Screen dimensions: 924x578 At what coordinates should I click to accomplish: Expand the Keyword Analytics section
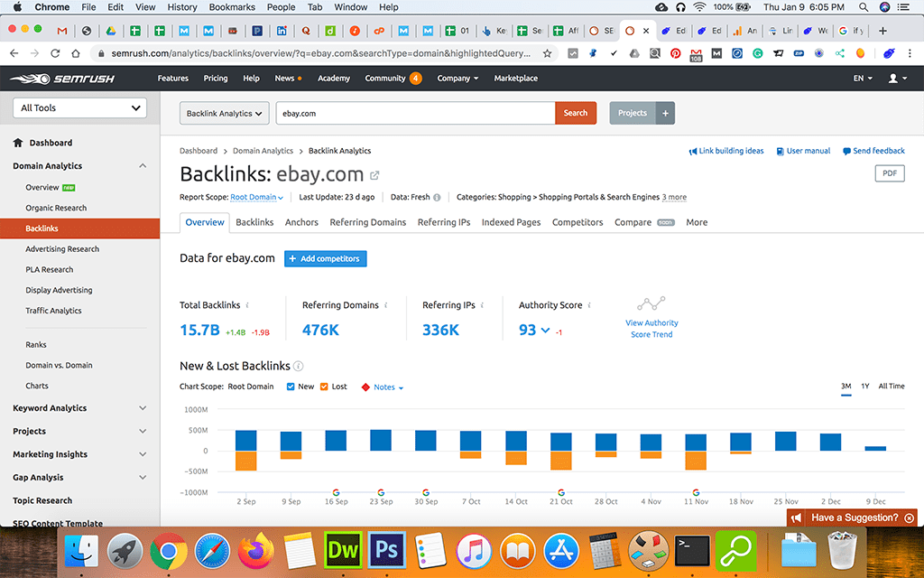point(143,408)
